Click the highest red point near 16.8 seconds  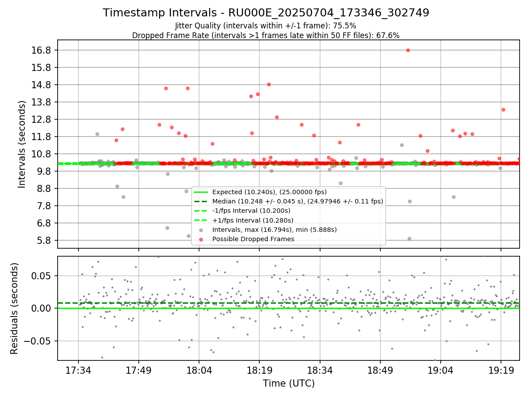pos(408,50)
